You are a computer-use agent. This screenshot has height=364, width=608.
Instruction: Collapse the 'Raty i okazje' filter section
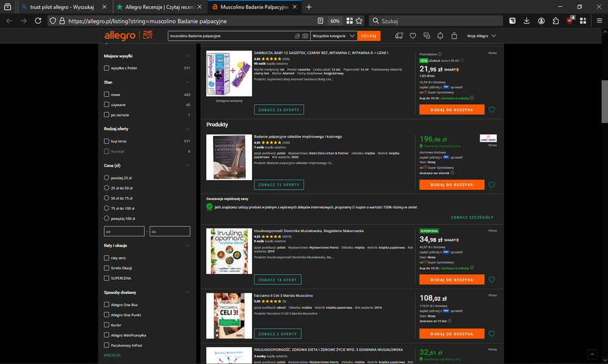pyautogui.click(x=187, y=246)
